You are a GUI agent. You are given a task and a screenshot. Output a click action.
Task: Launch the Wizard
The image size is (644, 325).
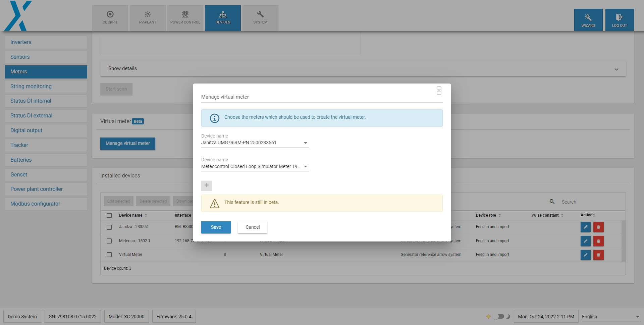coord(588,20)
